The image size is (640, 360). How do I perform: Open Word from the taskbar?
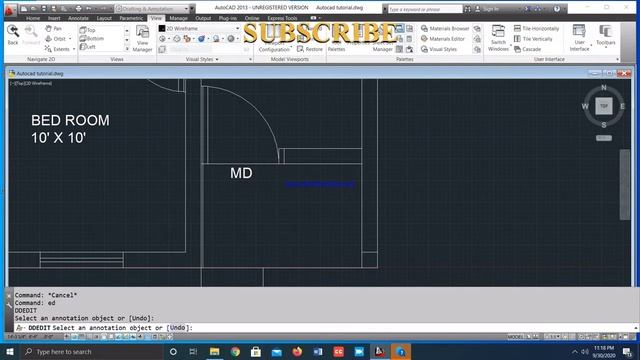pyautogui.click(x=318, y=351)
